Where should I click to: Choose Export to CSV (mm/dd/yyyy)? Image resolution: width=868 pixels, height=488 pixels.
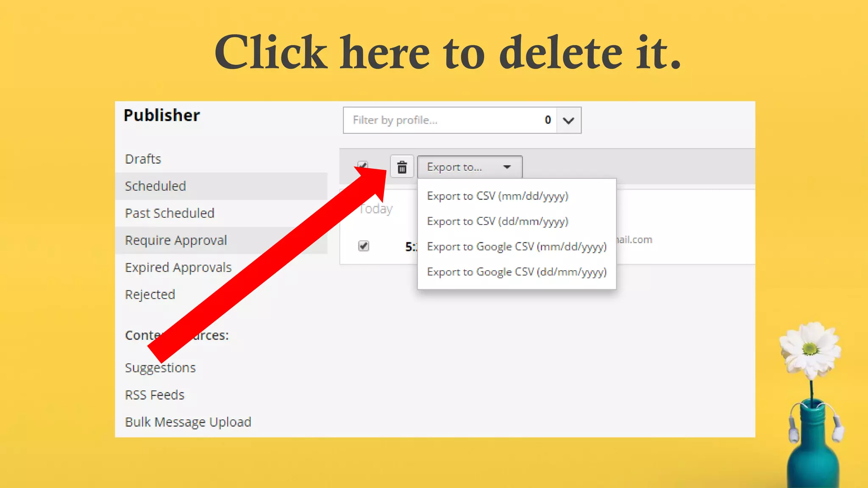(498, 196)
